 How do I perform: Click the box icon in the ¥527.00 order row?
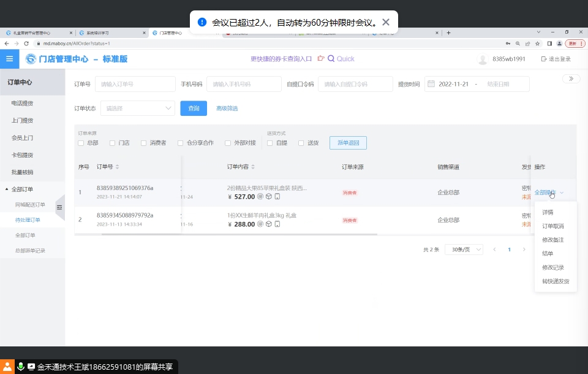coord(268,197)
